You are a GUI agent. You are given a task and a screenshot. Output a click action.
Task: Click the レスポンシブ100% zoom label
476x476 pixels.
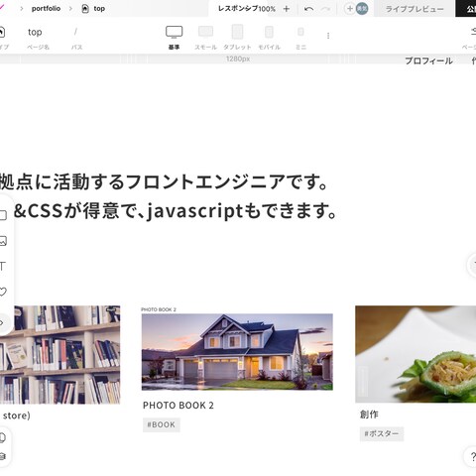pyautogui.click(x=247, y=9)
